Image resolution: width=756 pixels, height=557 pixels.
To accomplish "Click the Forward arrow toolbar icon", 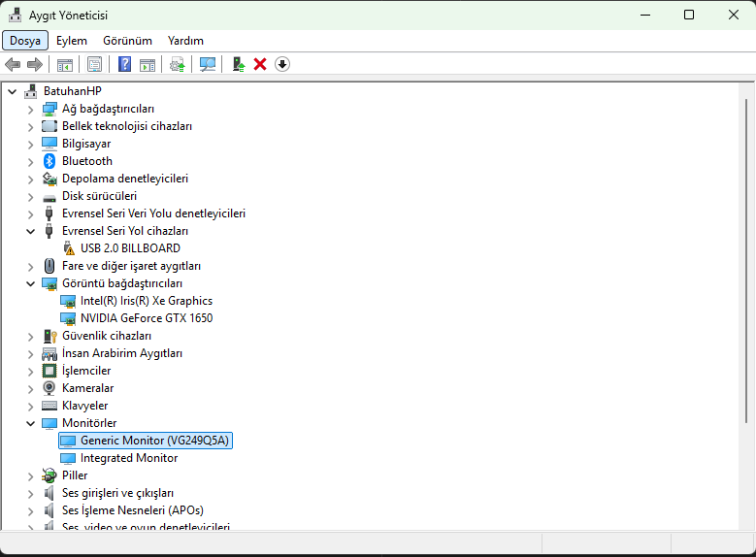I will point(35,64).
